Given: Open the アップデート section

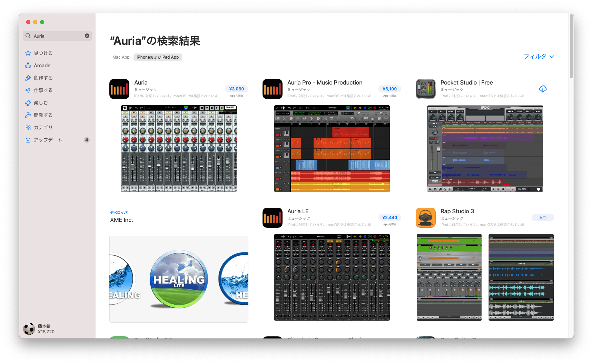Looking at the screenshot, I should coord(57,140).
